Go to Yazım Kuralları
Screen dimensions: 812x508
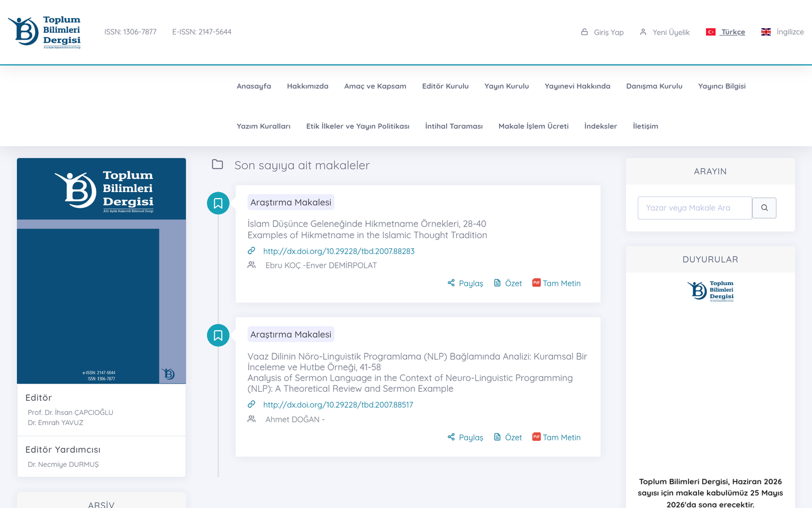pos(263,126)
